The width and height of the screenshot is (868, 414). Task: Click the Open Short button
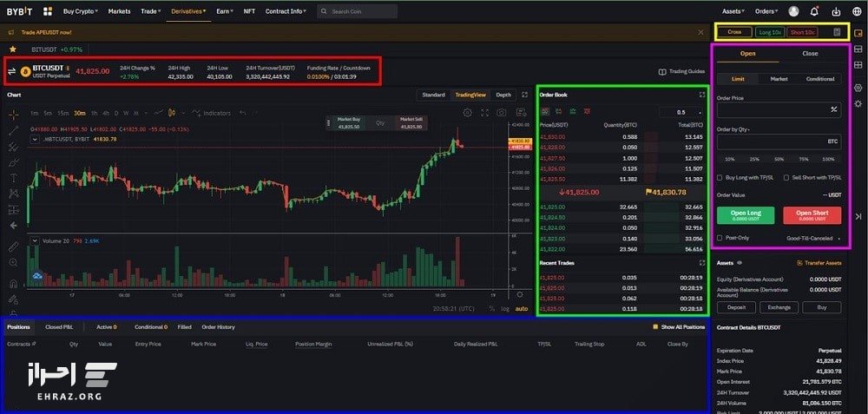point(812,215)
